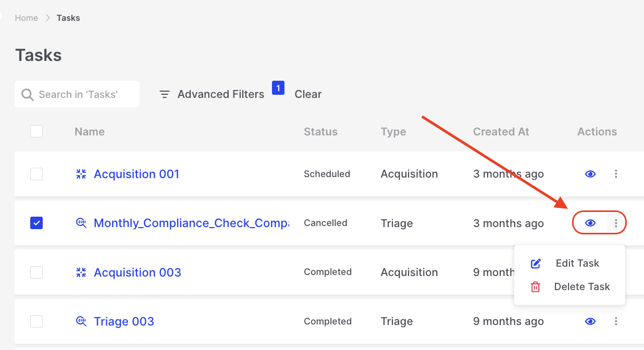The height and width of the screenshot is (350, 644).
Task: Select Delete Task in the context menu
Action: pyautogui.click(x=581, y=287)
